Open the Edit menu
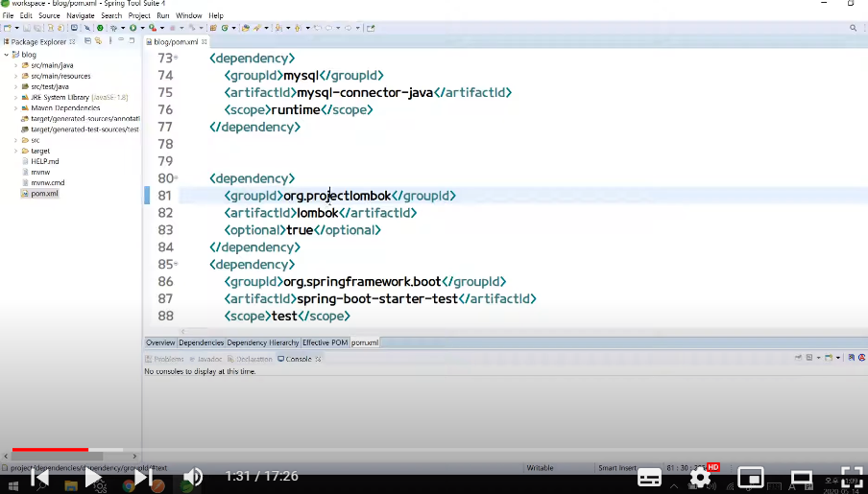 pyautogui.click(x=26, y=15)
